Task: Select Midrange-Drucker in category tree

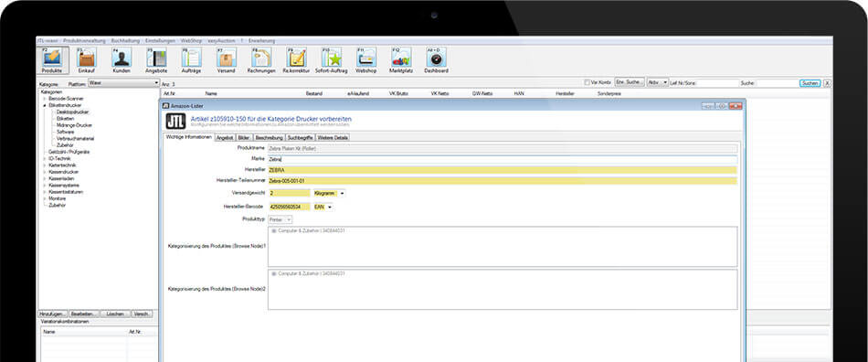Action: 74,125
